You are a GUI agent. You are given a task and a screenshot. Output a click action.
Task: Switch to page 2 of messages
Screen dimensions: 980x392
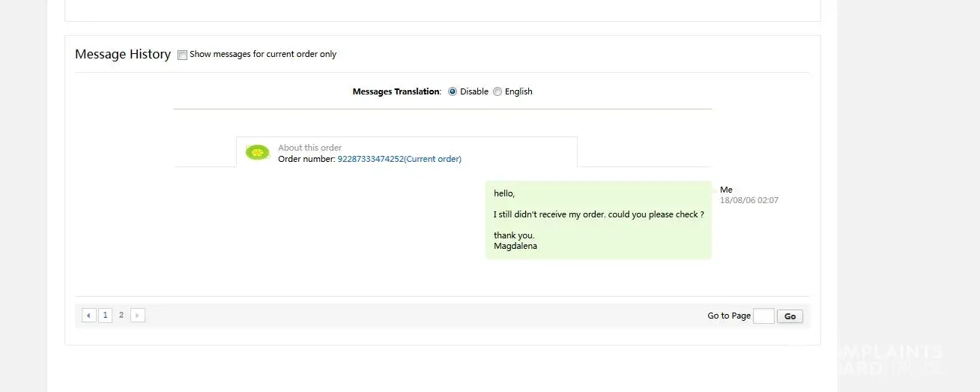pyautogui.click(x=121, y=316)
